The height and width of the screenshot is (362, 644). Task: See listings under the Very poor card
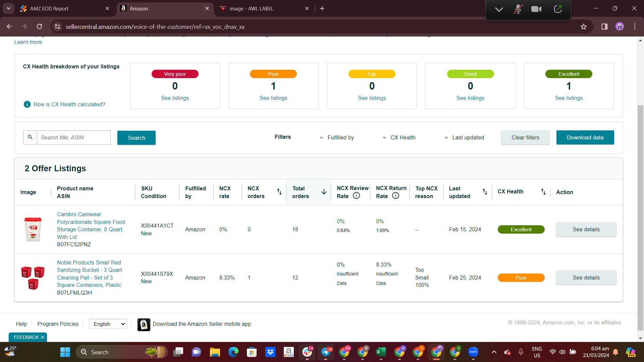175,98
